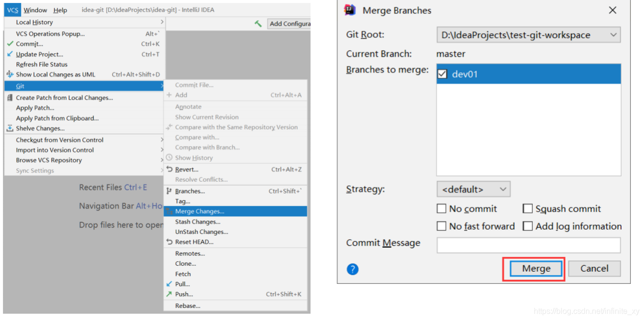Choose Rebase in Git submenu

click(x=235, y=306)
